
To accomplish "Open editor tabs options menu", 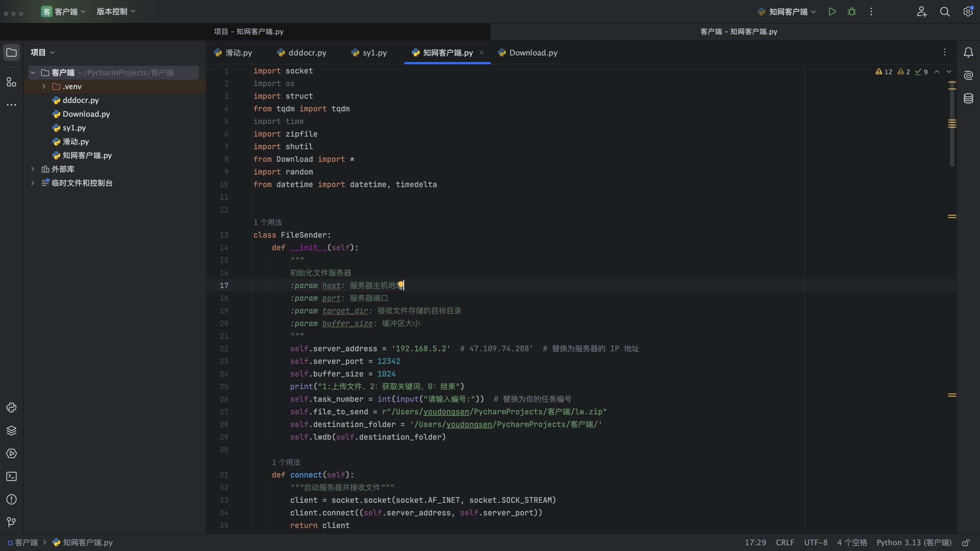I will pos(945,52).
